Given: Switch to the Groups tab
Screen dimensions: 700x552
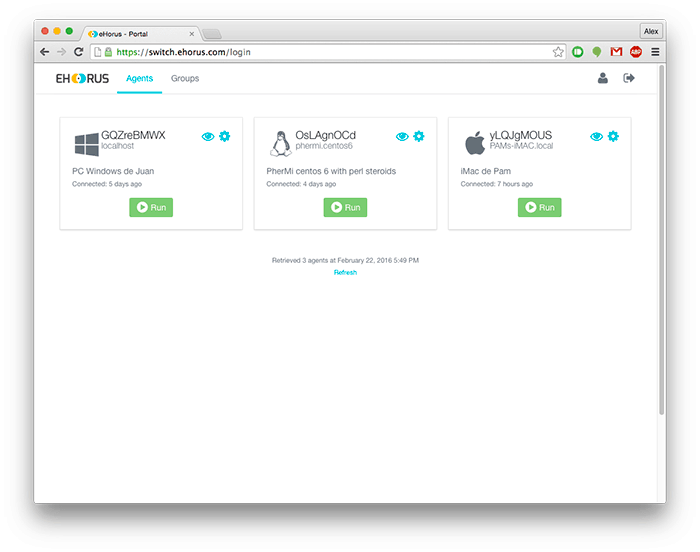Looking at the screenshot, I should point(185,79).
